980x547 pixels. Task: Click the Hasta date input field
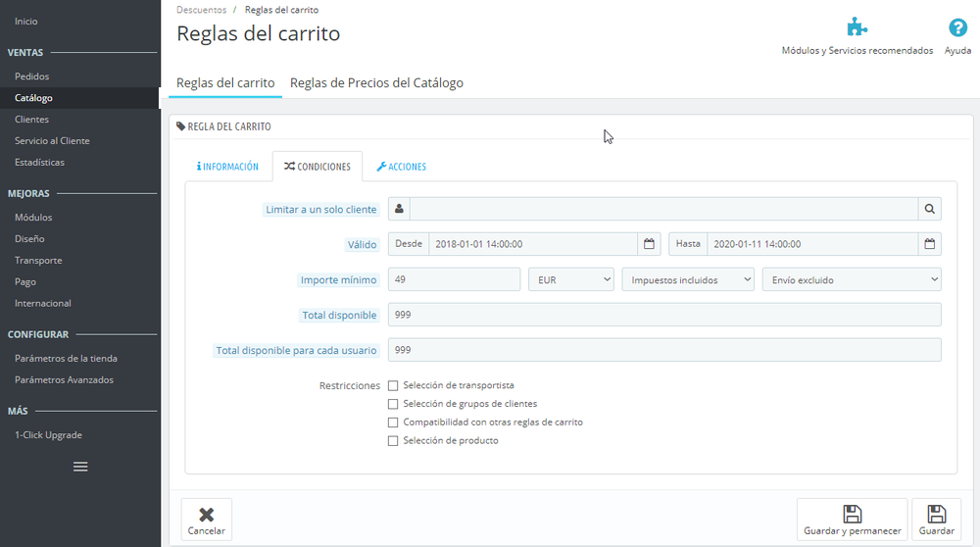[812, 244]
